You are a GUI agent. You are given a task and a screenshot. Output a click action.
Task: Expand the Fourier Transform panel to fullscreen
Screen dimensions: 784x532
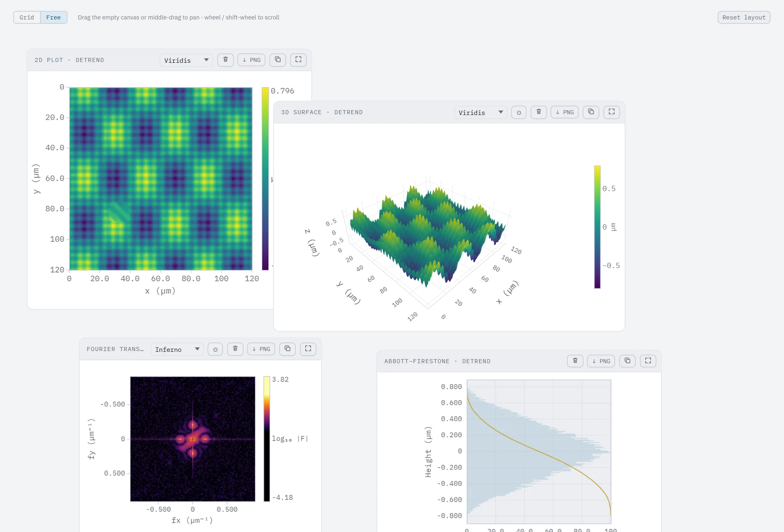[x=308, y=349]
